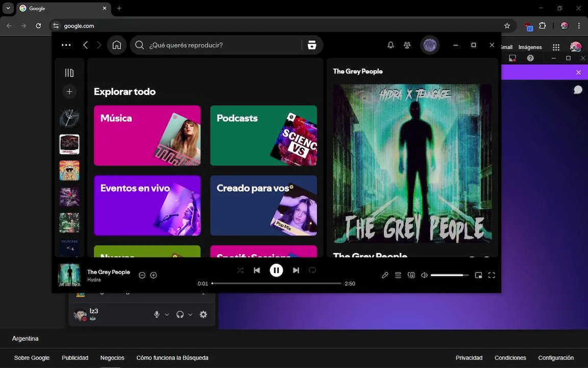
Task: Add track to Liked Songs with plus icon
Action: (153, 275)
